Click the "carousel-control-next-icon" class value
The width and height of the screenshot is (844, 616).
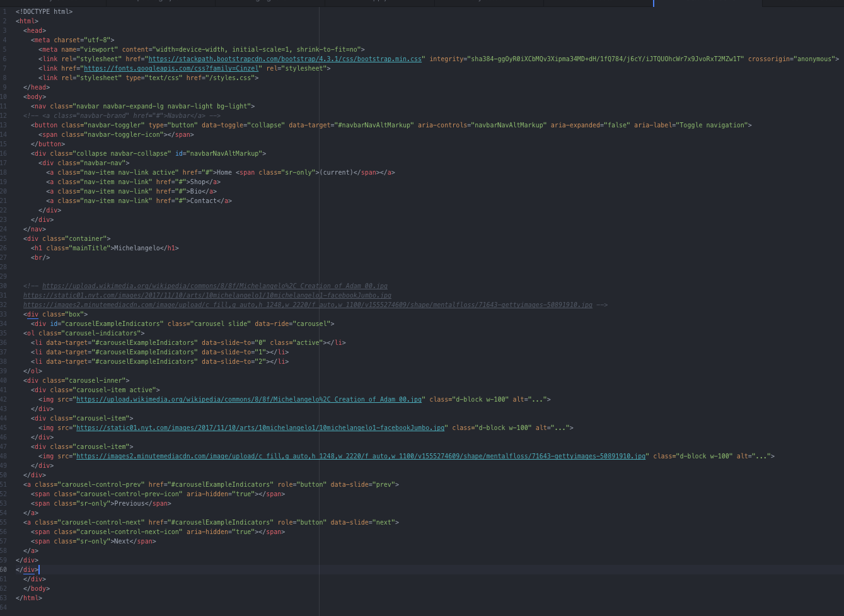click(129, 532)
